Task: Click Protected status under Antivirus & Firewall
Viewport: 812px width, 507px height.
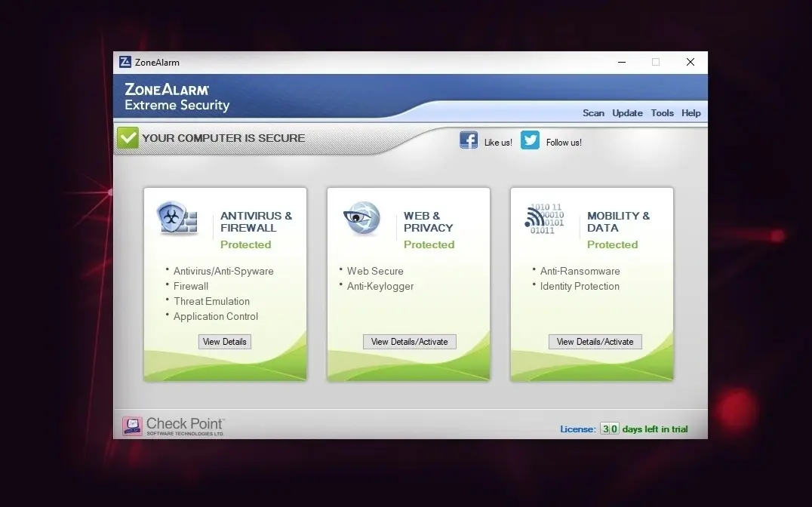Action: click(245, 244)
